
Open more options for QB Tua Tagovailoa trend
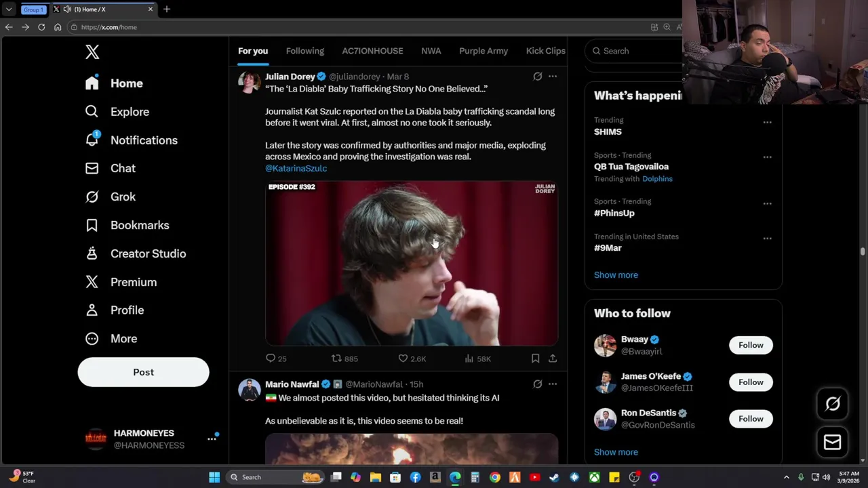pyautogui.click(x=767, y=157)
